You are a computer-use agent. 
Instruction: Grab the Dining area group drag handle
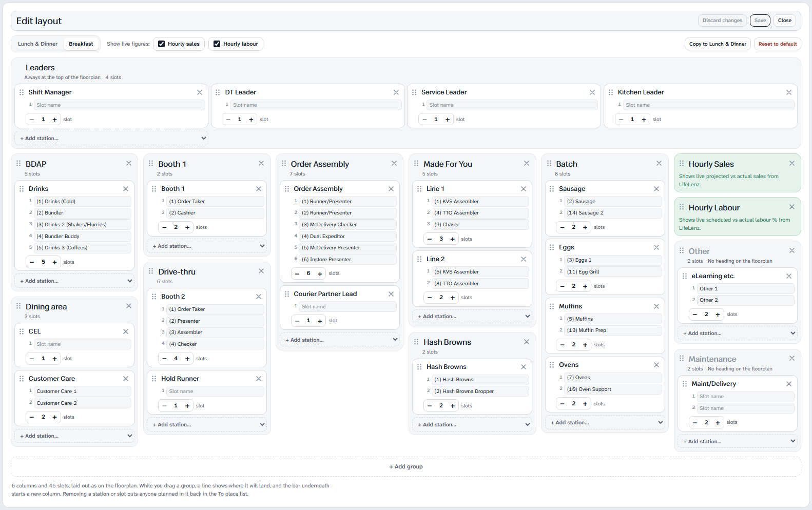click(x=18, y=306)
